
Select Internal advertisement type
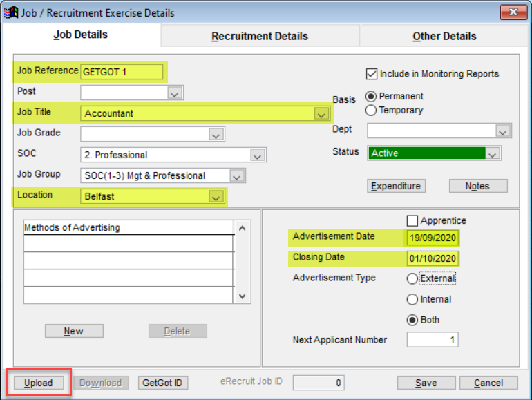(412, 299)
